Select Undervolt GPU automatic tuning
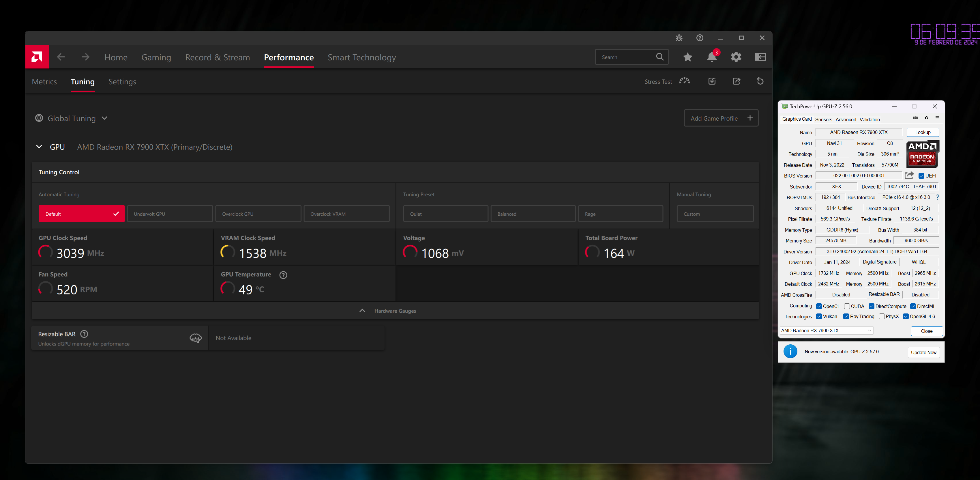980x480 pixels. pyautogui.click(x=170, y=214)
